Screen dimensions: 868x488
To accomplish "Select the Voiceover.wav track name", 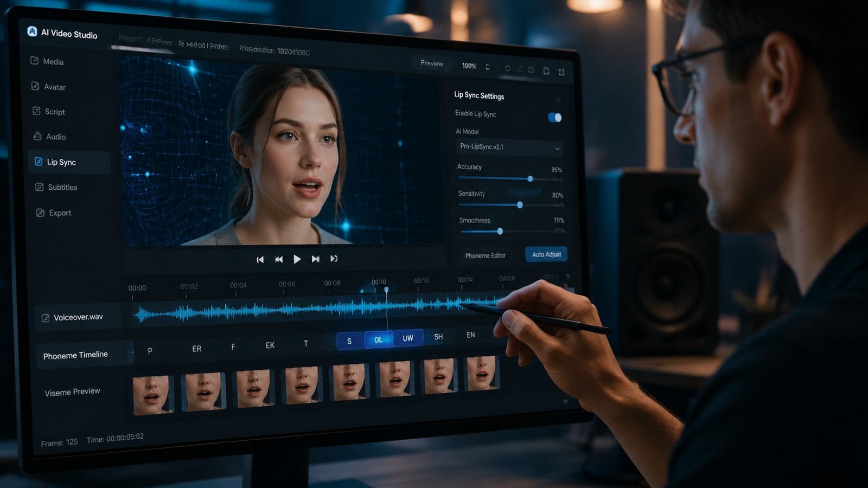I will (78, 317).
